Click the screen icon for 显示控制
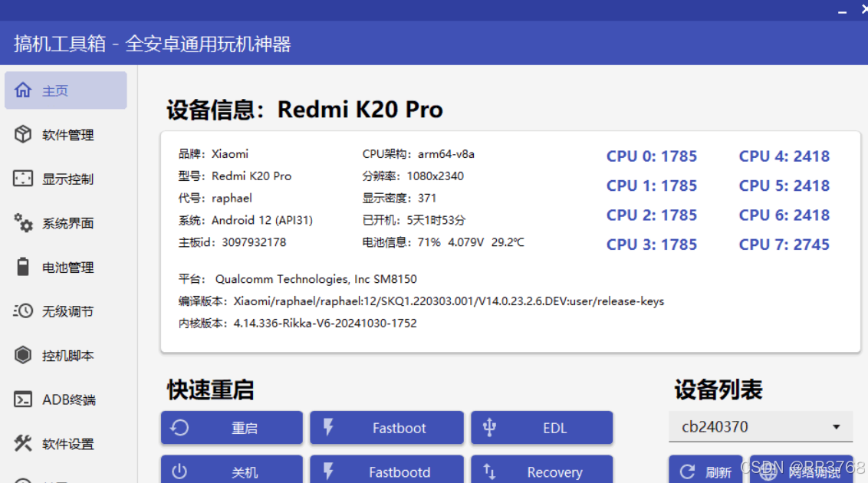 (x=23, y=178)
